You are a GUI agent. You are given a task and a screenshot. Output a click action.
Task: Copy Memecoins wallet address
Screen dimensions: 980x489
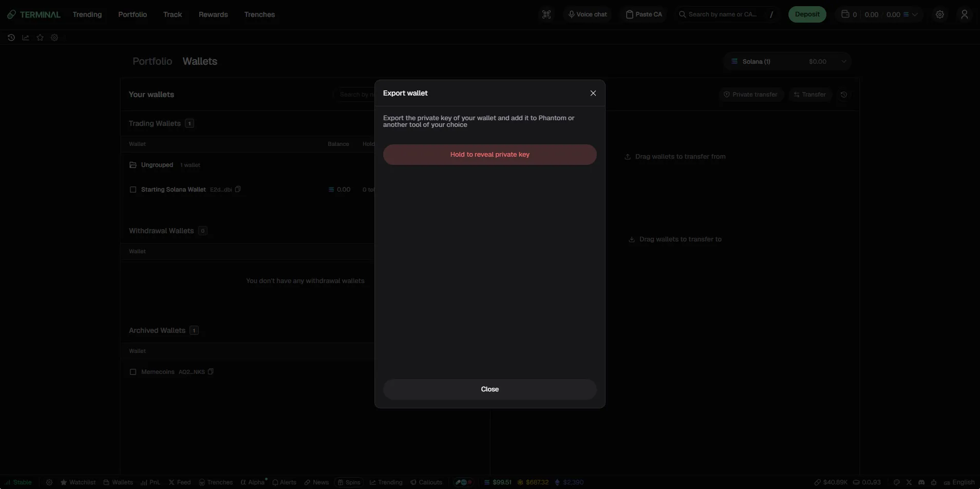[211, 371]
